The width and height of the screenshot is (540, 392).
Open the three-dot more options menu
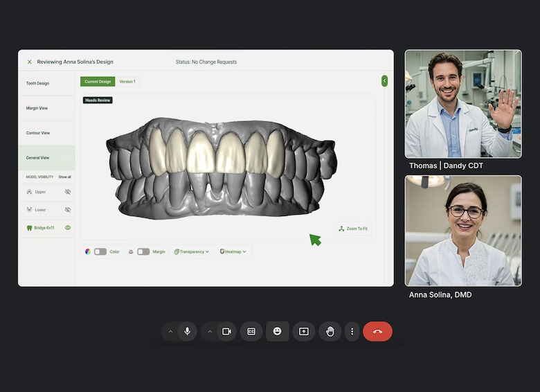352,332
